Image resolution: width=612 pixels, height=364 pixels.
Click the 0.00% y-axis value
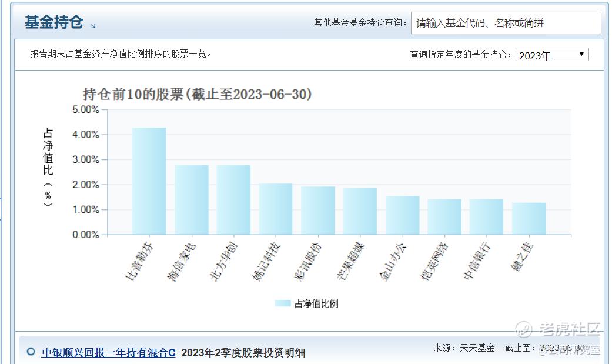[86, 235]
